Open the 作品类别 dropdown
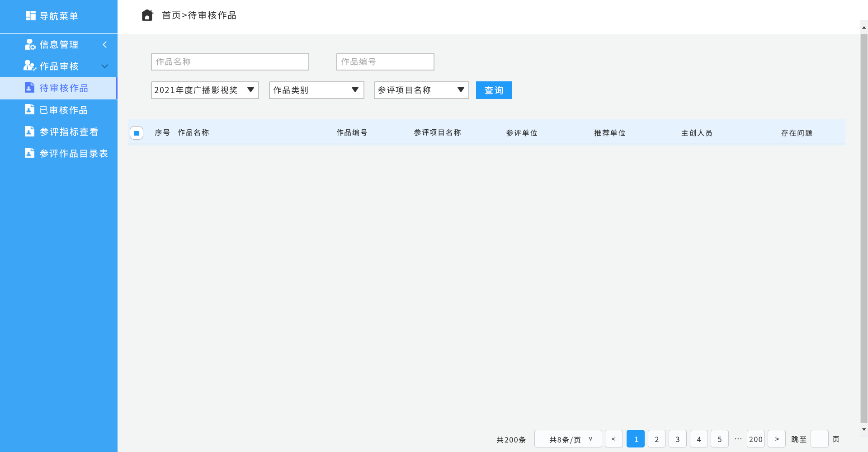 (x=316, y=90)
